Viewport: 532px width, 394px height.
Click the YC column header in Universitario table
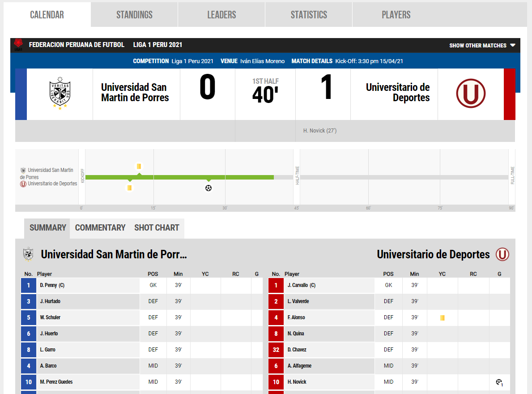point(442,274)
